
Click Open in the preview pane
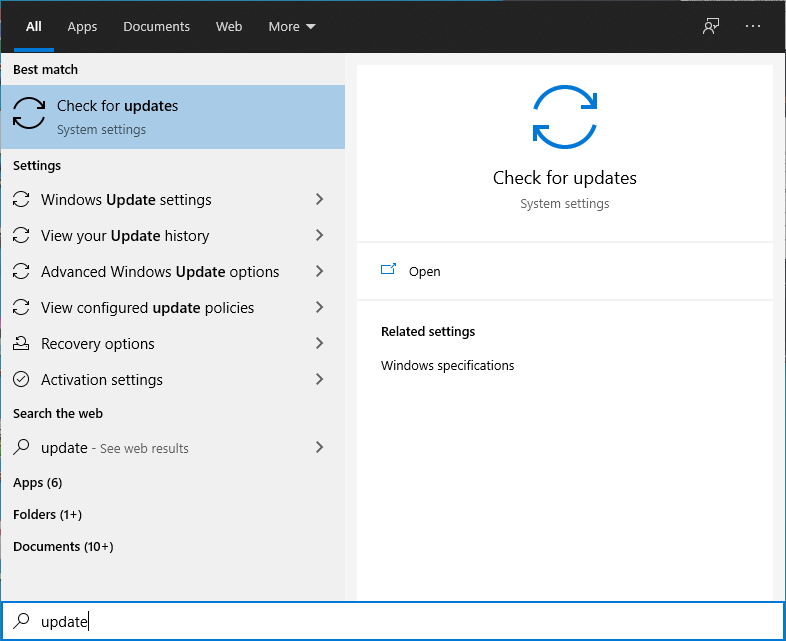(x=425, y=271)
